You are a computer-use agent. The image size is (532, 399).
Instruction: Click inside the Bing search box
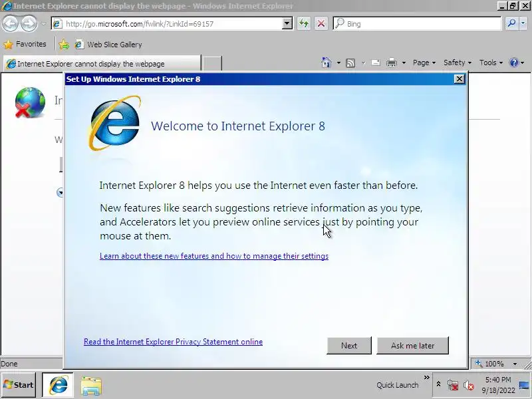click(422, 24)
